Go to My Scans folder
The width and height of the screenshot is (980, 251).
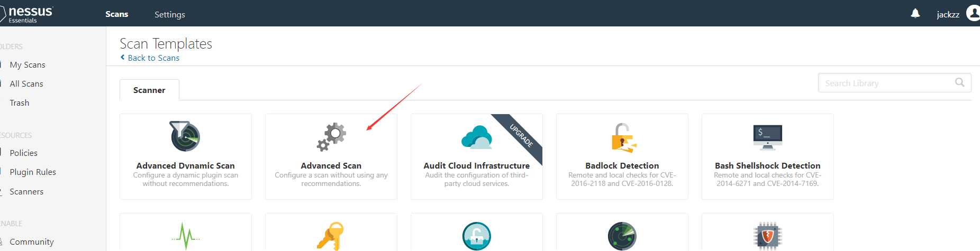[x=28, y=64]
